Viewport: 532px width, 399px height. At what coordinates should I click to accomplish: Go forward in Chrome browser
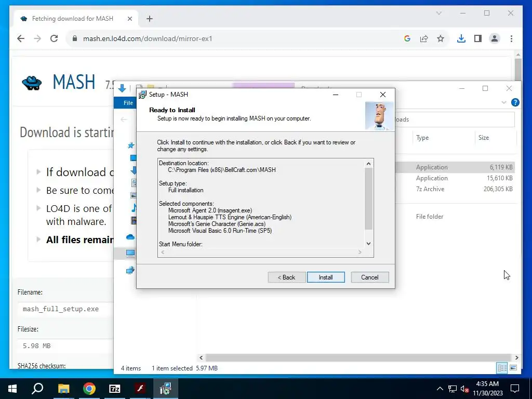37,38
